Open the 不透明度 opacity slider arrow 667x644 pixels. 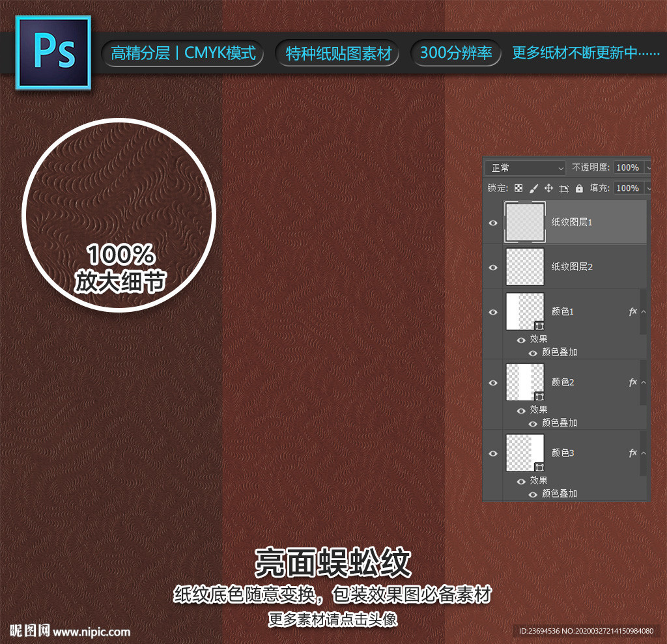648,168
